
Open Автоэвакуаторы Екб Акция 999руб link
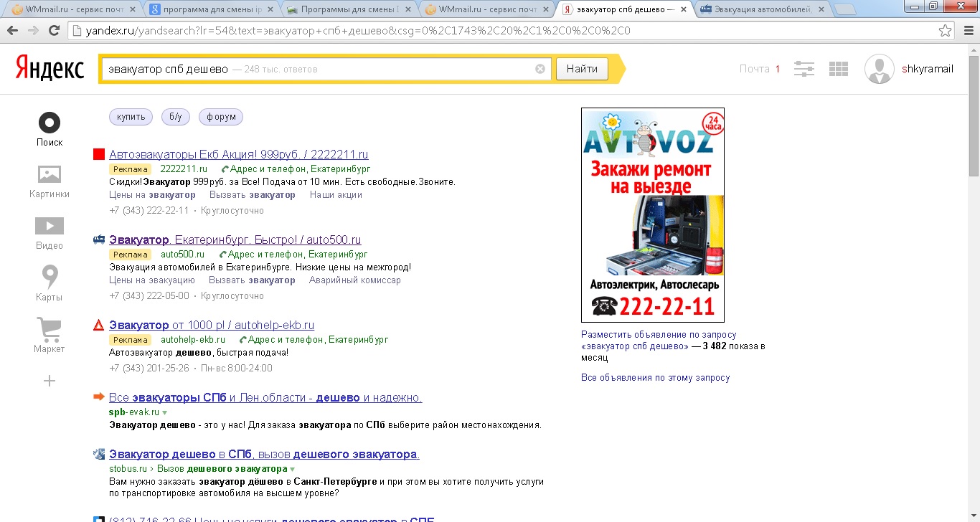(239, 154)
